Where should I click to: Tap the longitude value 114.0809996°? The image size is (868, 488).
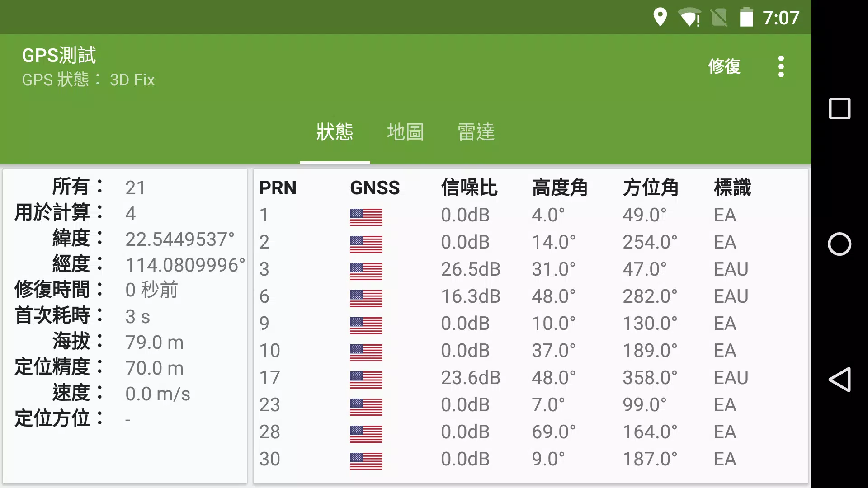pyautogui.click(x=185, y=265)
